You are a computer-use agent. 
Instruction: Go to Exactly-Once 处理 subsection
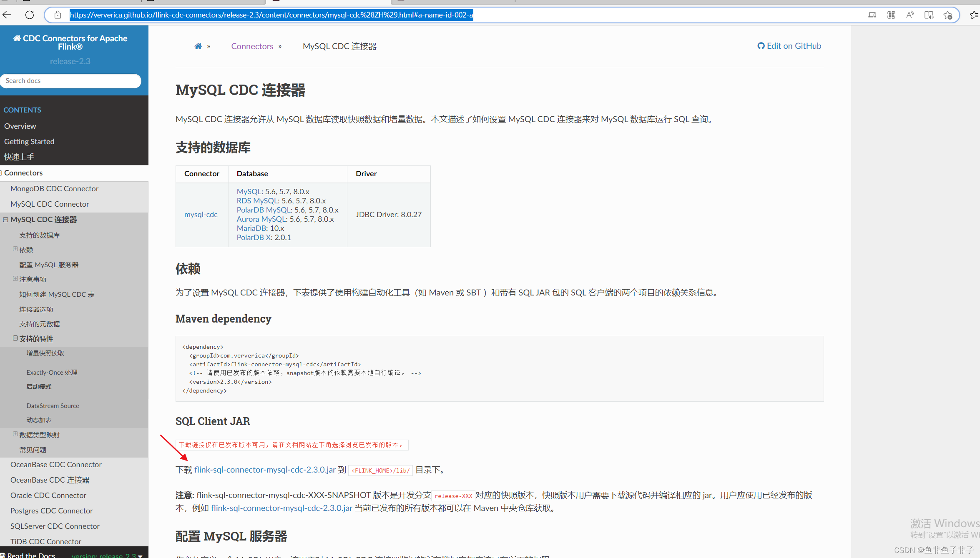click(52, 372)
